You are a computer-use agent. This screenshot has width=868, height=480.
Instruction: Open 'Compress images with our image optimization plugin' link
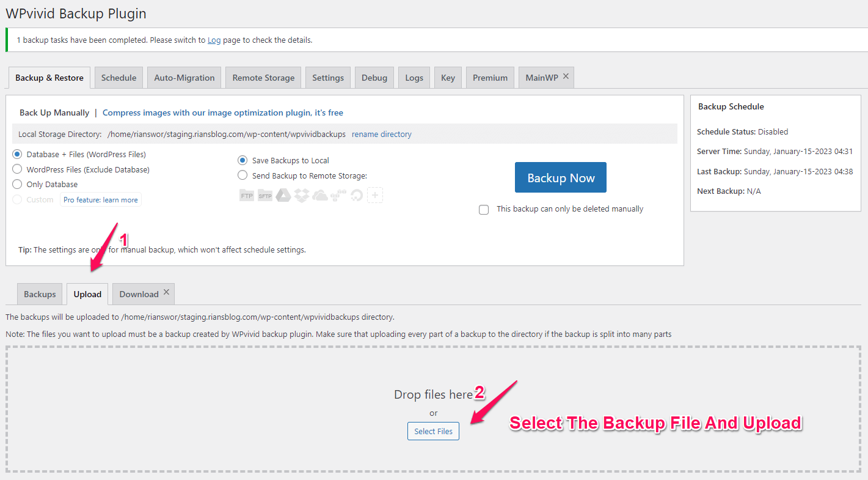tap(223, 113)
